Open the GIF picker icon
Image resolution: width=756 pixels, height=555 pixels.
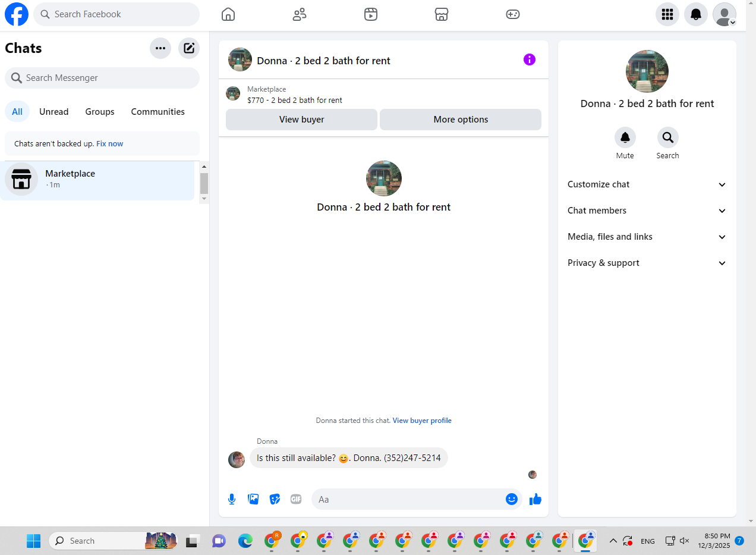pyautogui.click(x=296, y=499)
